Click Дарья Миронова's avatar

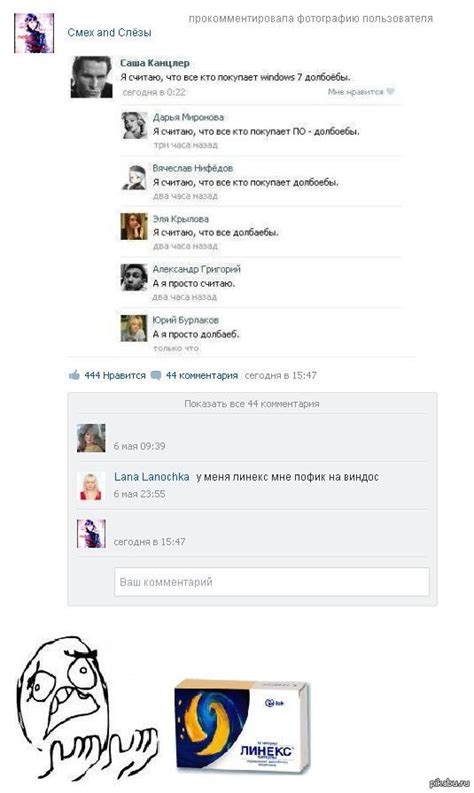(x=134, y=125)
